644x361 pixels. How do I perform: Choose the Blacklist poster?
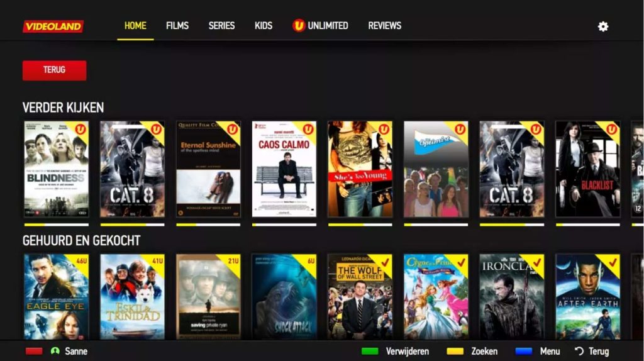(x=588, y=169)
